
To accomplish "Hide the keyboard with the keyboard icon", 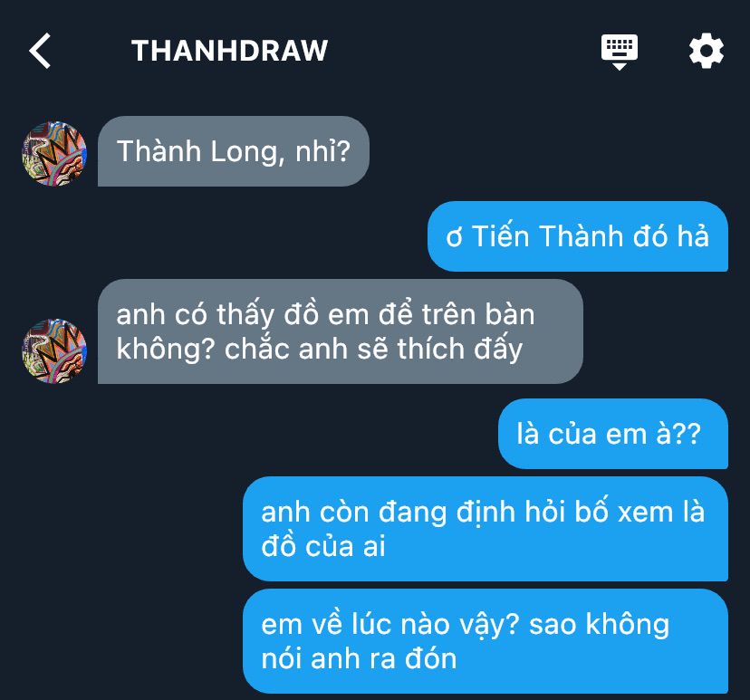I will point(620,52).
